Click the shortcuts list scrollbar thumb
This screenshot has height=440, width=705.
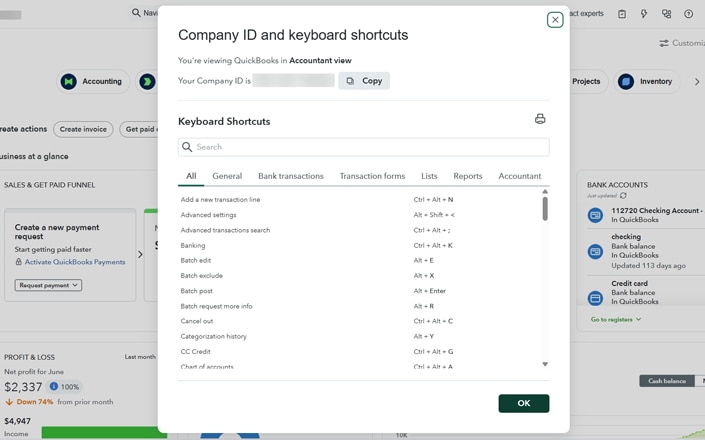pos(545,209)
